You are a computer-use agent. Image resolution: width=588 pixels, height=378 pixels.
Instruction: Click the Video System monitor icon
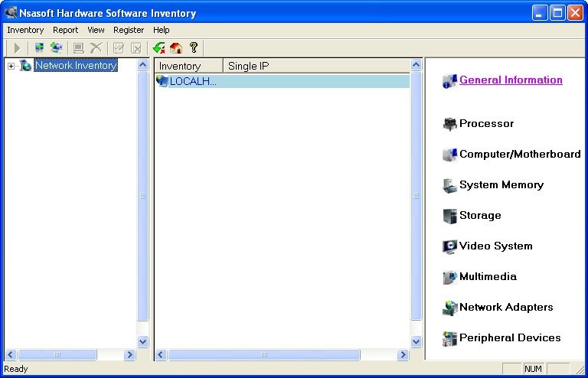coord(449,247)
